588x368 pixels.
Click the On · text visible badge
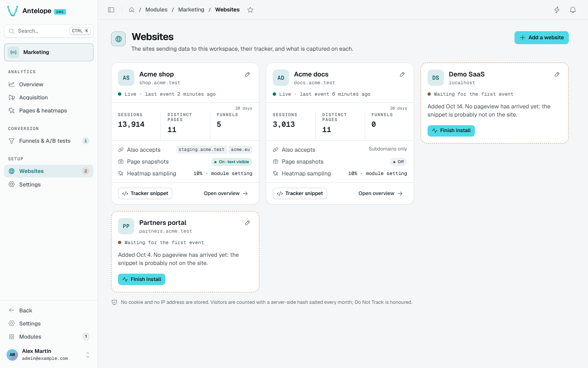232,162
